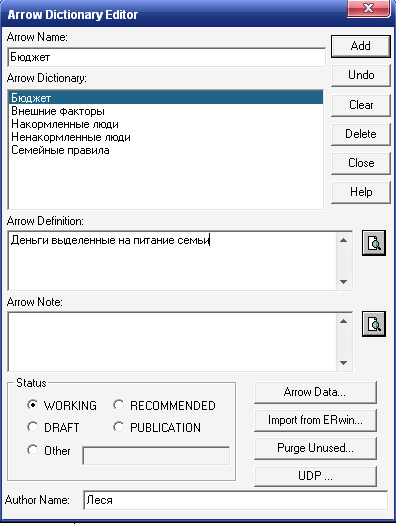Open the Arrow Note editor magnifier icon

tap(374, 324)
